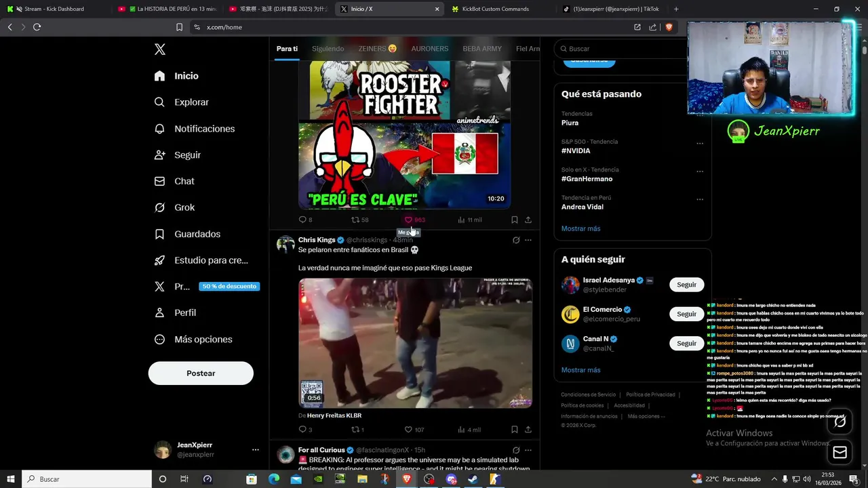The width and height of the screenshot is (868, 488).
Task: Open the floating messages envelope button
Action: click(x=840, y=453)
